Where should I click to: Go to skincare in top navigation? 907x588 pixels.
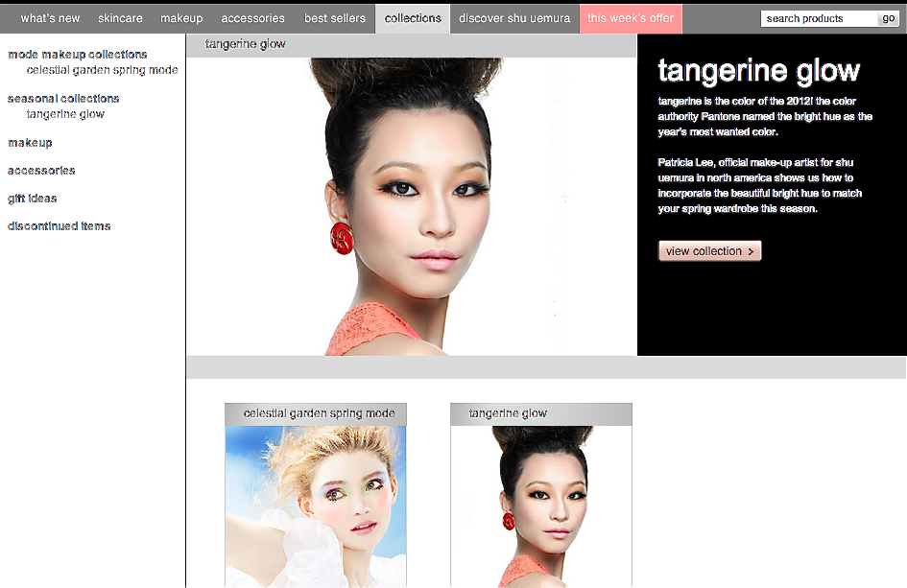coord(120,18)
